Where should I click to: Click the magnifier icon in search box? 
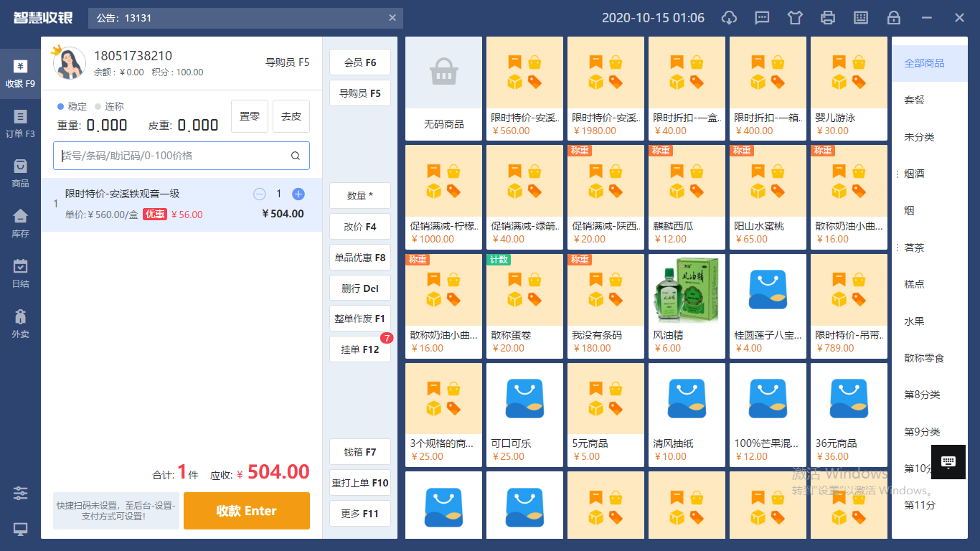click(x=296, y=156)
